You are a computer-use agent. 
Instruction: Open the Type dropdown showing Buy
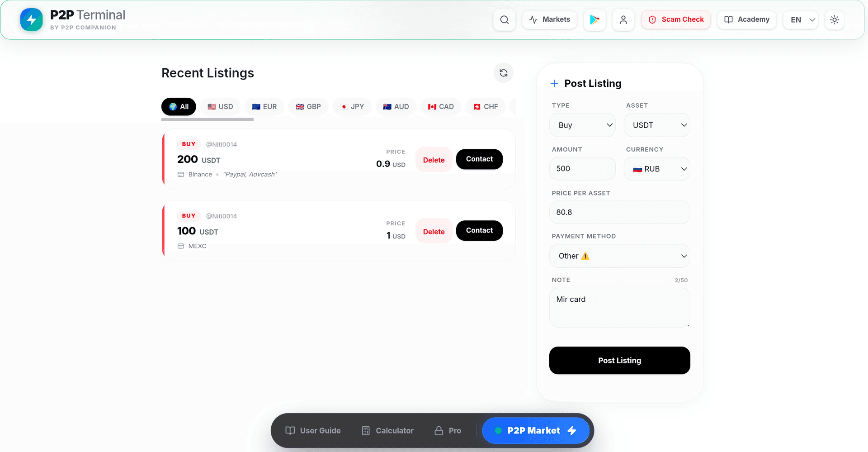click(583, 125)
